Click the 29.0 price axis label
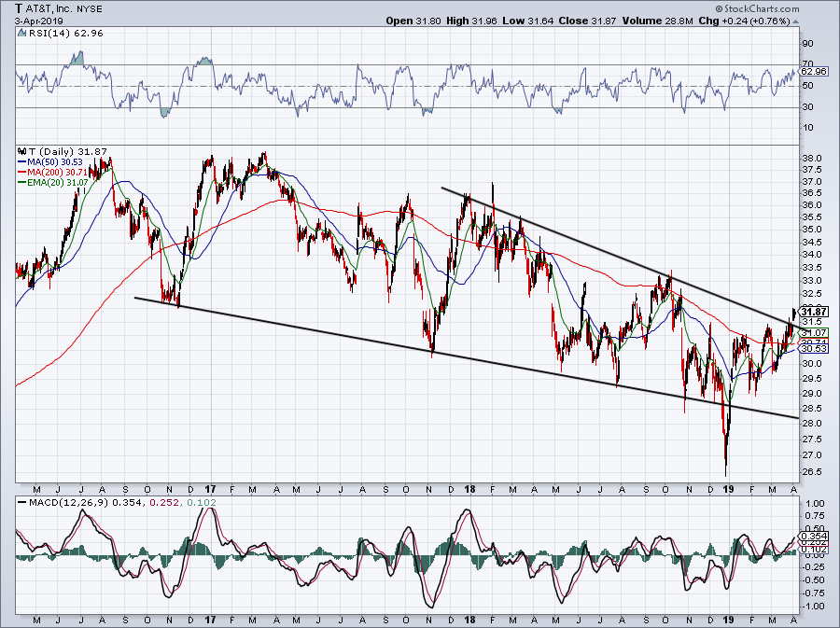The width and height of the screenshot is (840, 628). tap(812, 394)
